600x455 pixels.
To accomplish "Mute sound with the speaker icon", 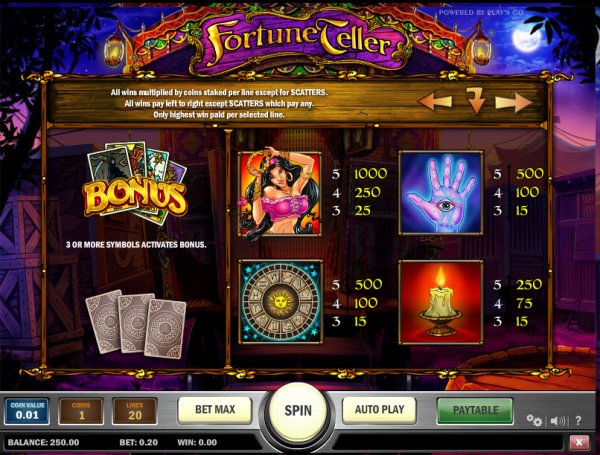I will [558, 421].
